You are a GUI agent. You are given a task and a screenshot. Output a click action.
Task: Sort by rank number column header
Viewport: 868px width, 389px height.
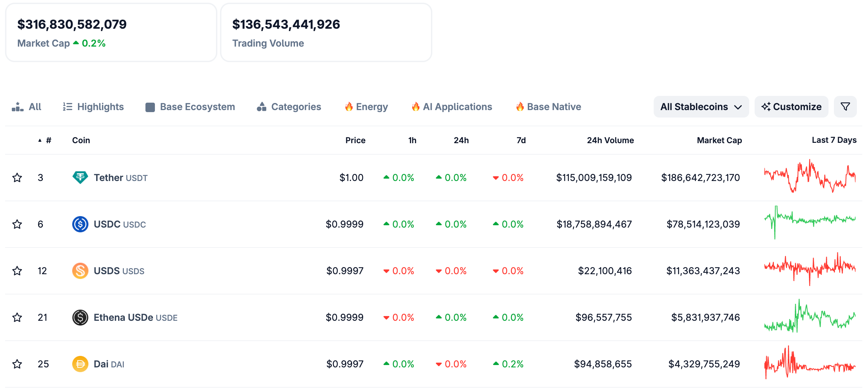tap(48, 140)
